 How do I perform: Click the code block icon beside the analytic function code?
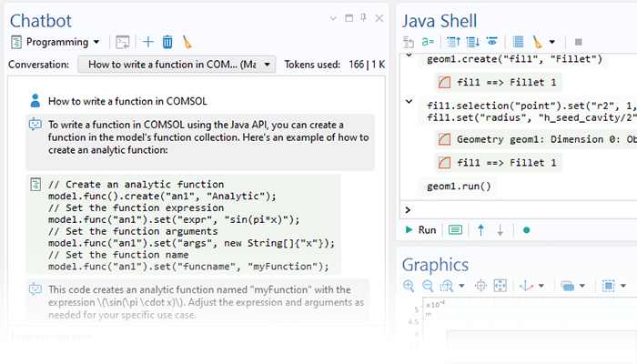(x=35, y=185)
